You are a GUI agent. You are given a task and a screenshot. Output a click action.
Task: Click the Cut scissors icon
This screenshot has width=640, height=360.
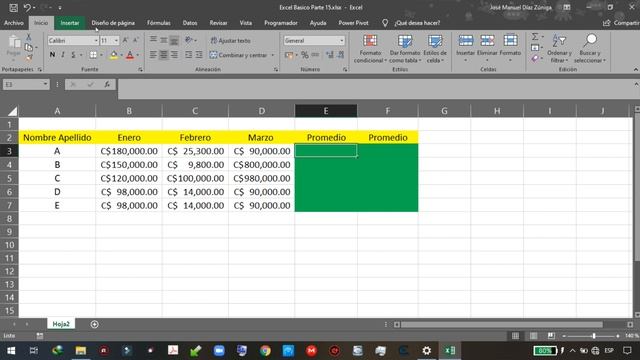point(29,37)
